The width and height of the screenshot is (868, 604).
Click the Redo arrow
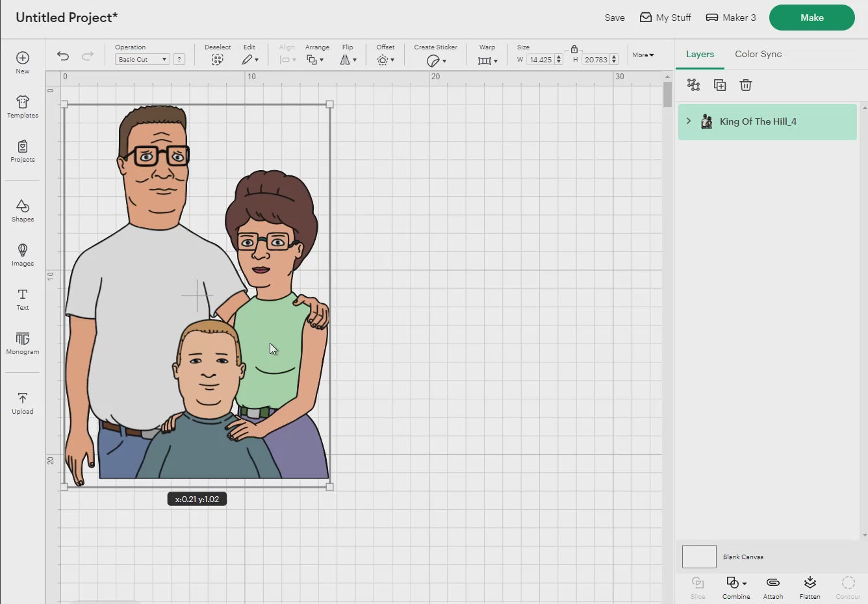tap(88, 56)
